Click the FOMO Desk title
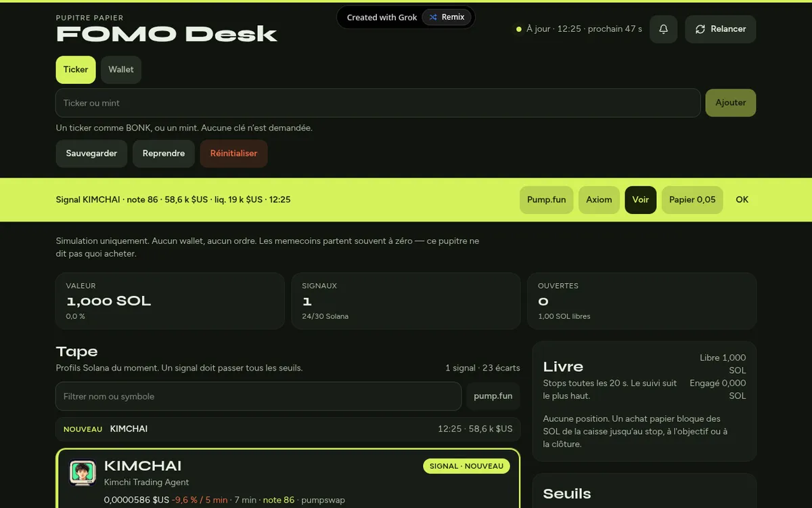The image size is (812, 508). pos(166,34)
